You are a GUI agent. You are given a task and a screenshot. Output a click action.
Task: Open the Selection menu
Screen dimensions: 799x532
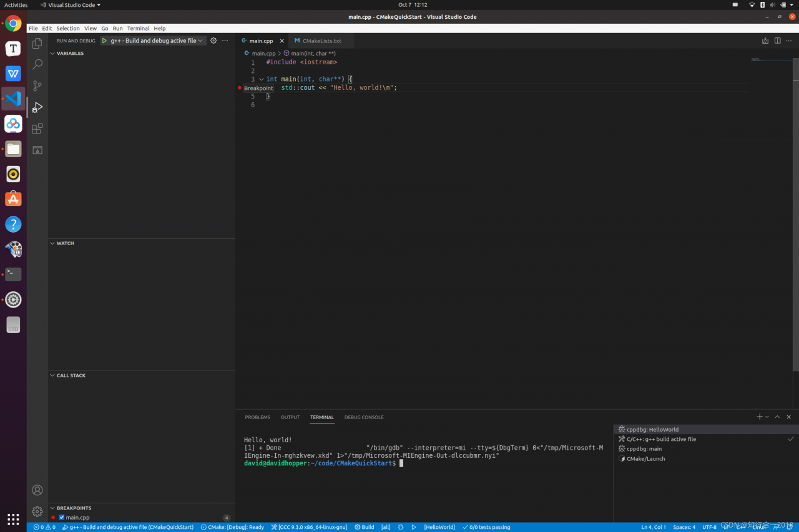pos(68,28)
